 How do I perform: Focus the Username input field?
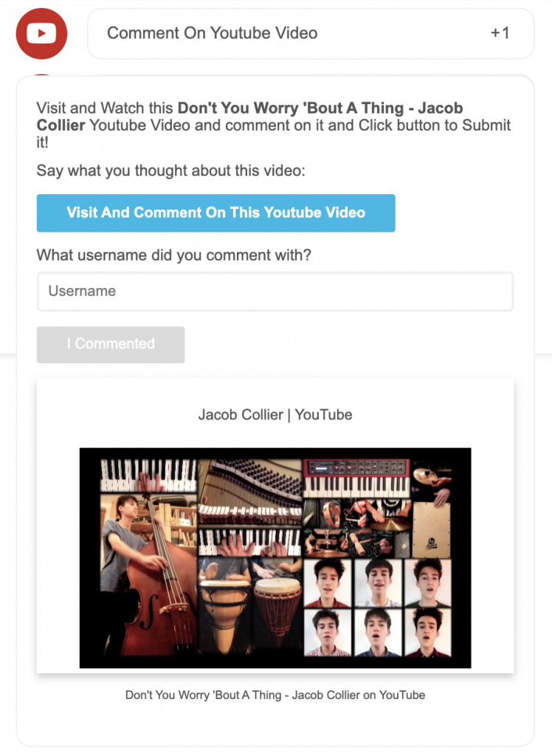(275, 291)
